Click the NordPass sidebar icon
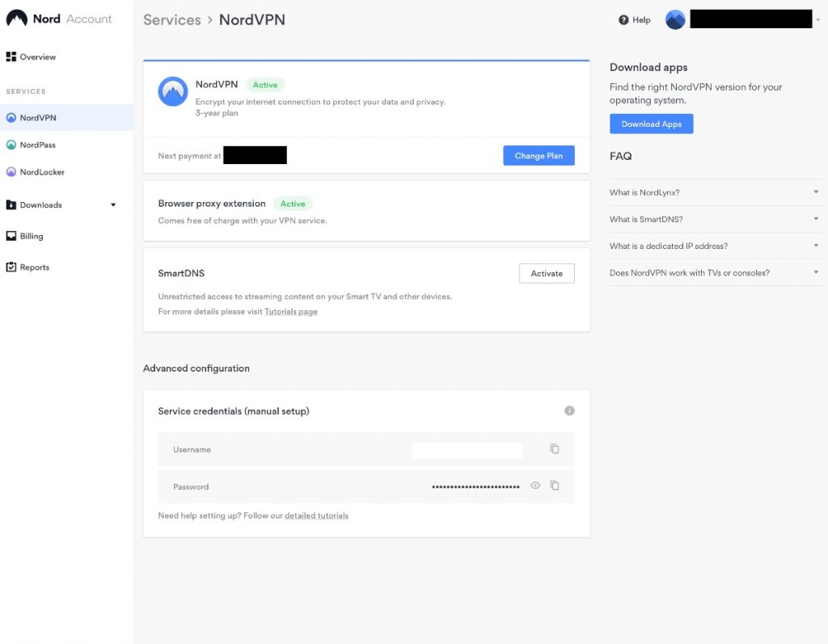This screenshot has height=644, width=828. [x=11, y=145]
